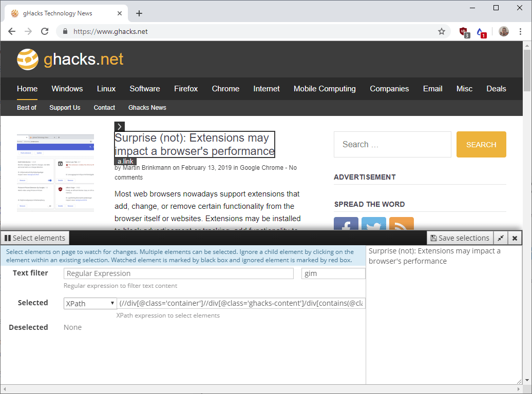This screenshot has width=532, height=394.
Task: Open the RSS feed icon
Action: pyautogui.click(x=402, y=224)
